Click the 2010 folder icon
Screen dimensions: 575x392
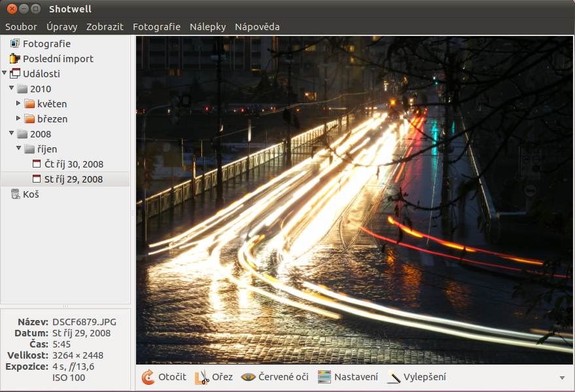[22, 89]
